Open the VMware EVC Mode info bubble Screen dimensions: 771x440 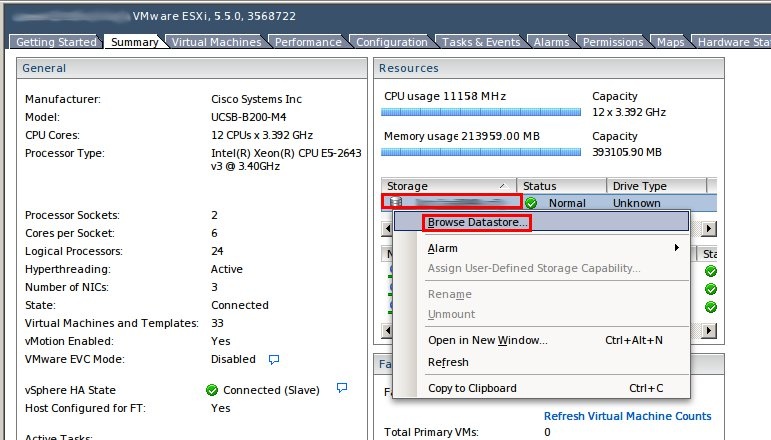274,359
